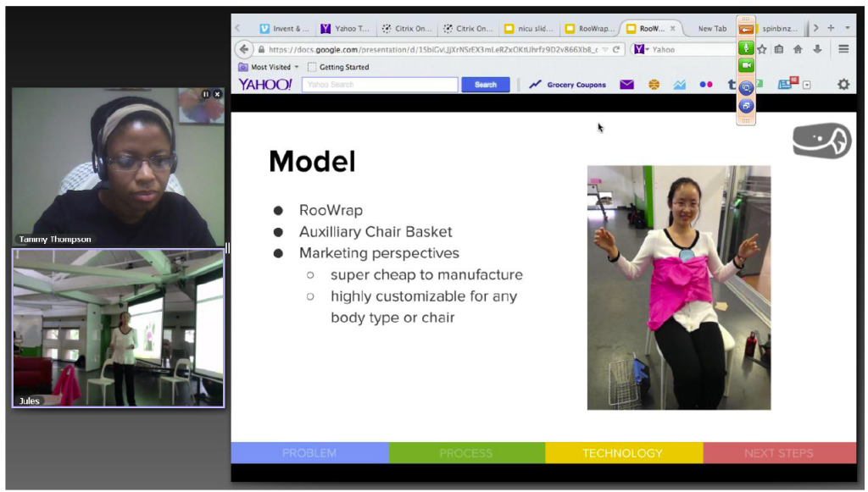Go to the browser home page icon
Viewport: 868px width, 492px height.
[x=798, y=49]
